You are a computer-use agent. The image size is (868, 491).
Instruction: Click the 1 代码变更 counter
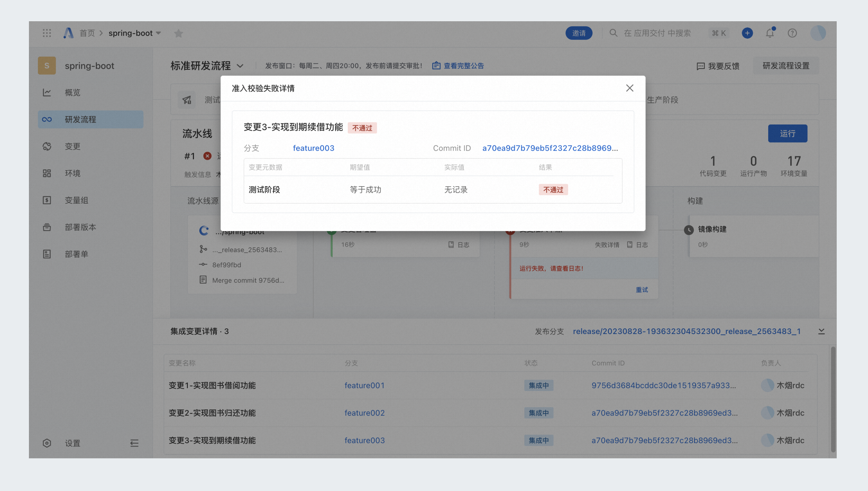[713, 166]
